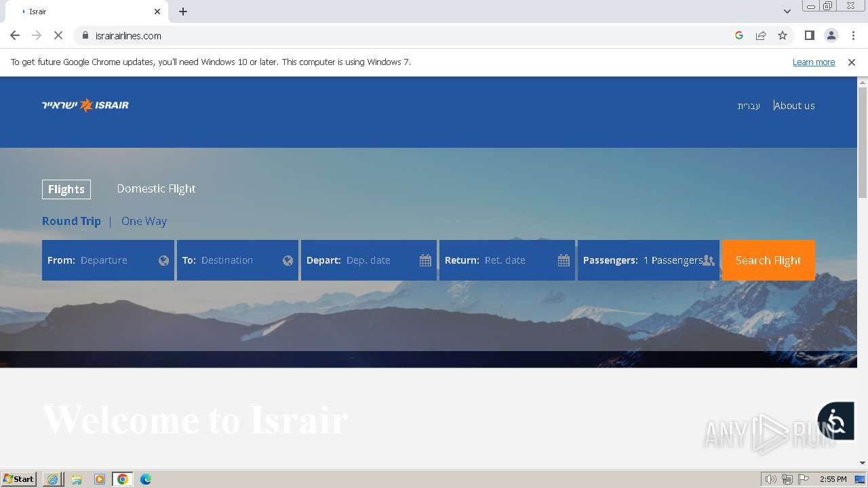
Task: Click the Chrome taskbar icon
Action: [x=123, y=479]
